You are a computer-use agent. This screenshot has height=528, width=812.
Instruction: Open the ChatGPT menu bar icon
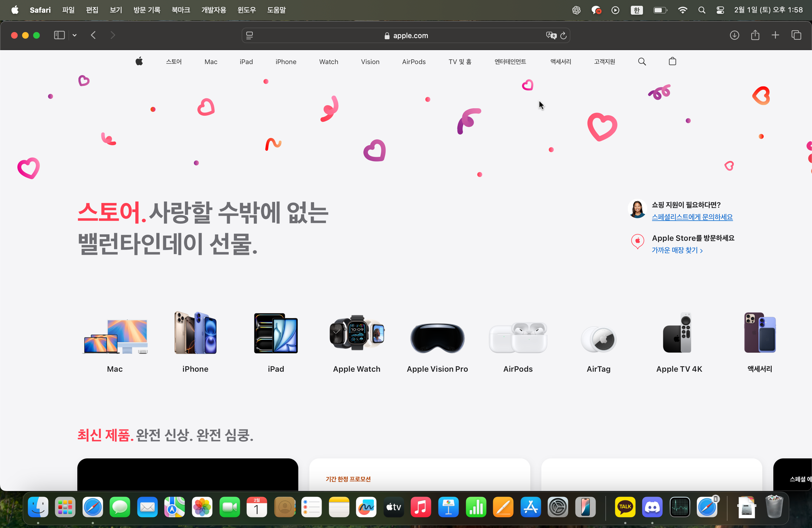[x=576, y=10]
